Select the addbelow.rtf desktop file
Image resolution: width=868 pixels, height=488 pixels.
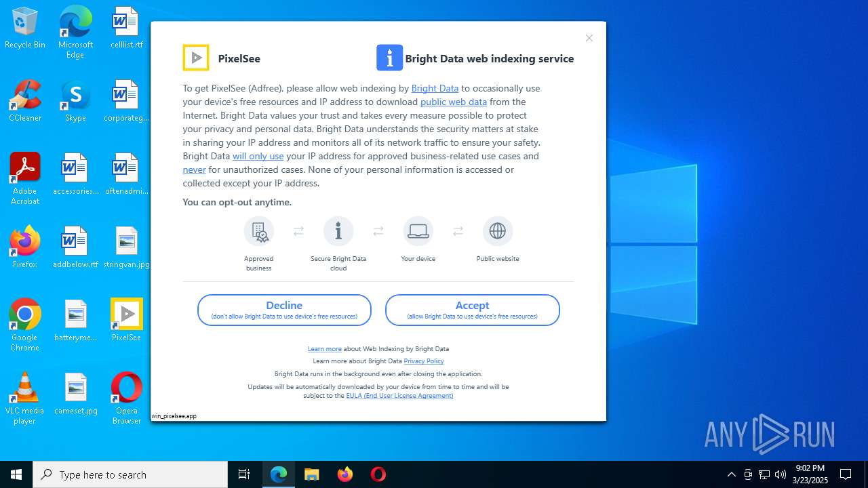75,248
